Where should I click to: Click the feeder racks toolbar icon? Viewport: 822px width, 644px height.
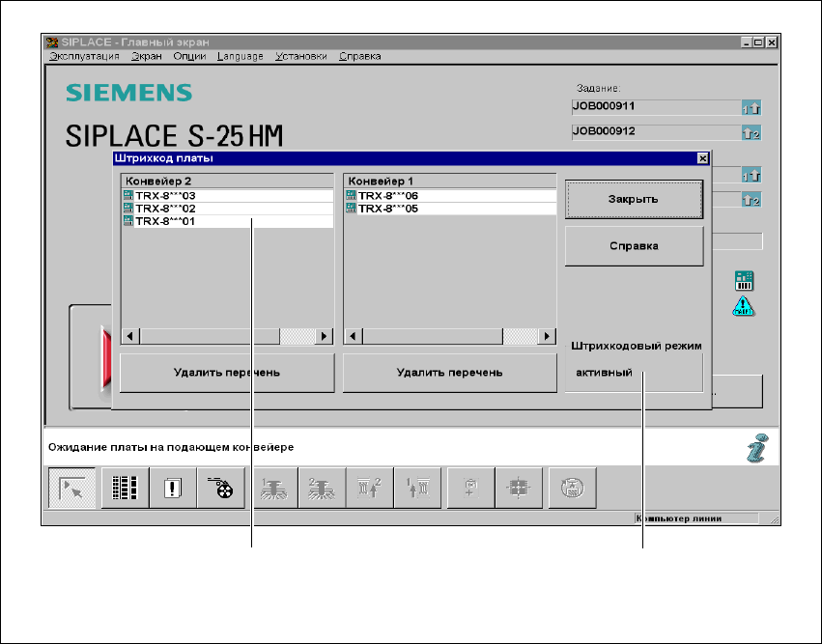126,489
